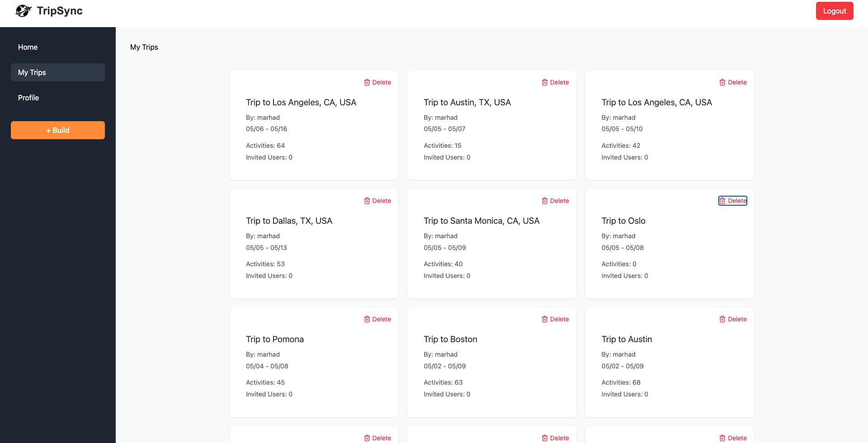The image size is (868, 443).
Task: Go to Profile in the sidebar
Action: [x=28, y=98]
